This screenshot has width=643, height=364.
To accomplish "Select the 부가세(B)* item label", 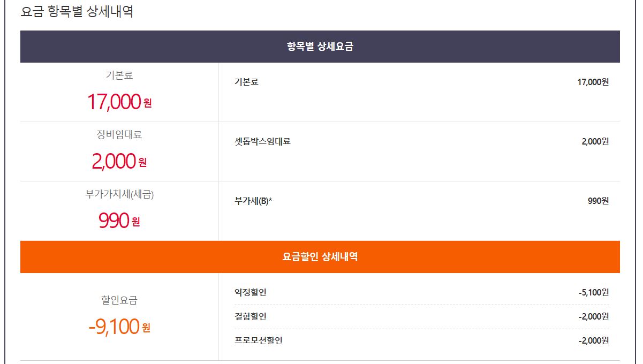I will [x=253, y=201].
